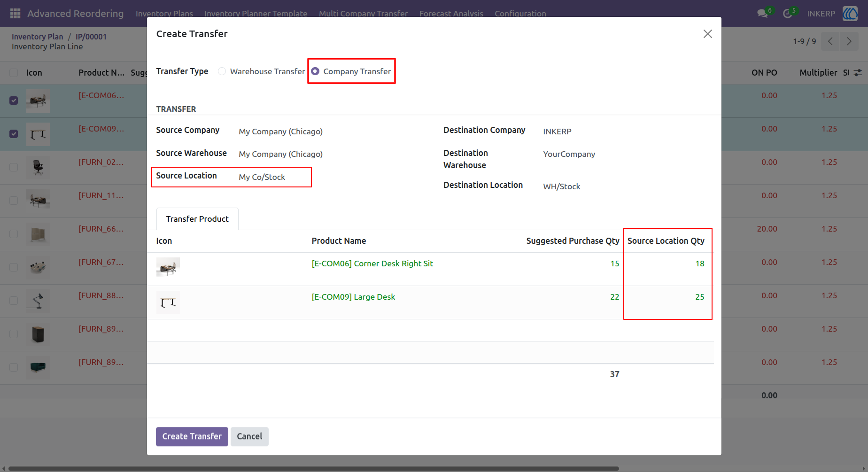Select the Company Transfer radio option
This screenshot has width=868, height=473.
click(315, 71)
